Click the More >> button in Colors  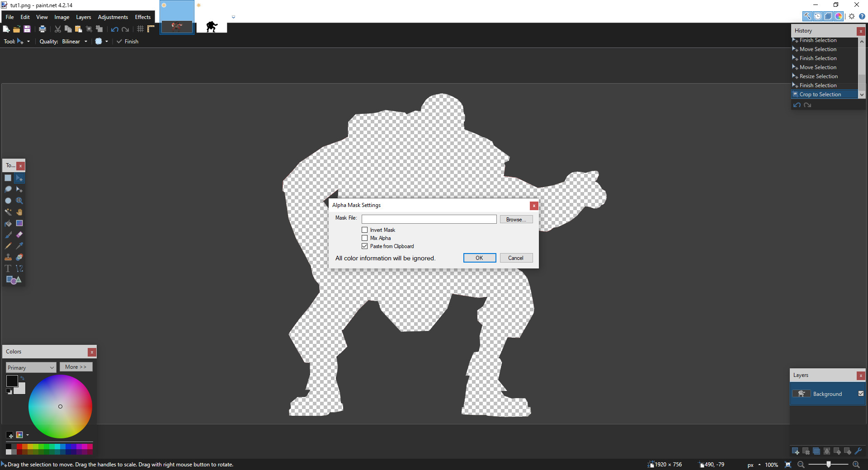coord(76,367)
